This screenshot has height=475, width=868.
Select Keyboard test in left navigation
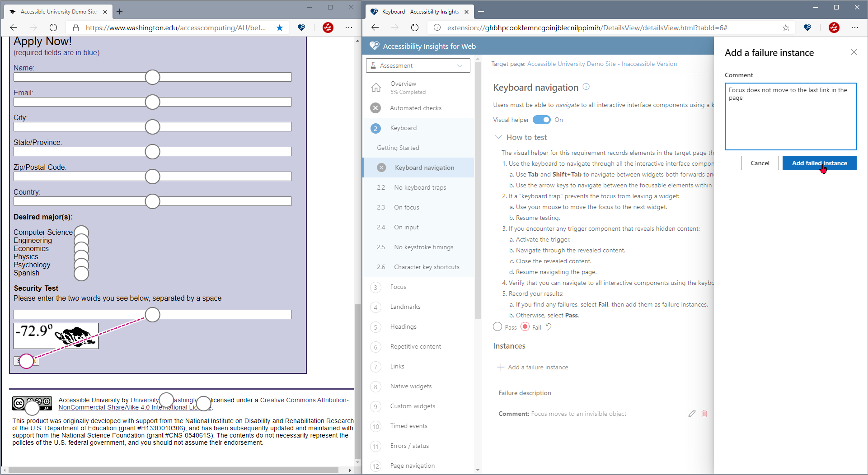[x=418, y=128]
